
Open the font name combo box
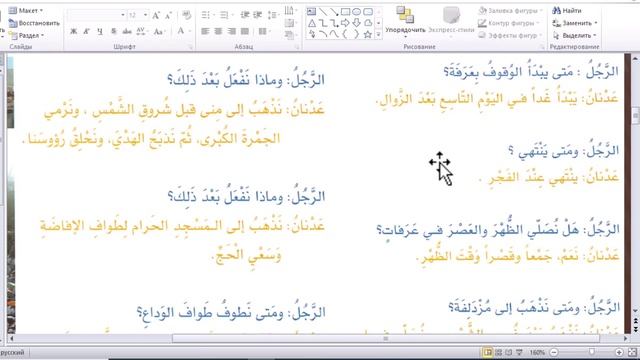coord(97,16)
